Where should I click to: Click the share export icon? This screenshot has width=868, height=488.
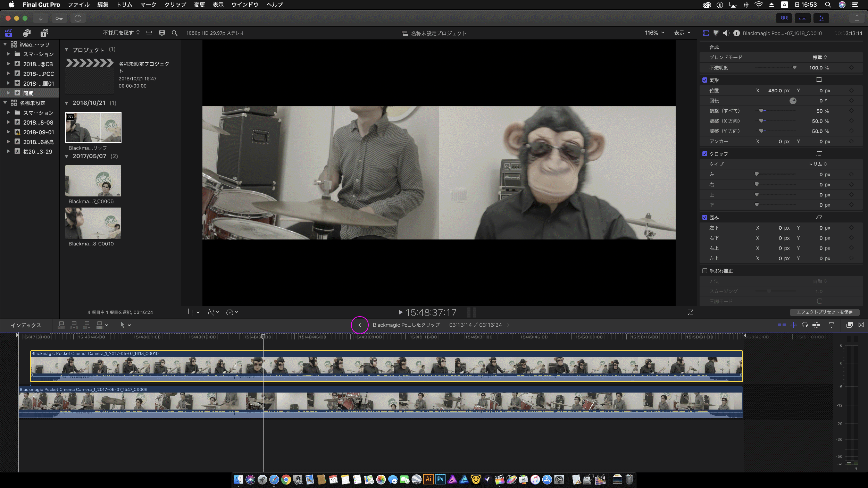[x=857, y=18]
